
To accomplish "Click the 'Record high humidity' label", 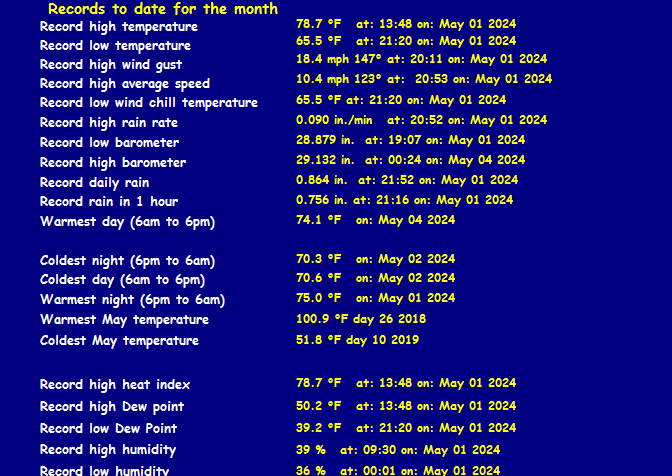I will coord(108,449).
